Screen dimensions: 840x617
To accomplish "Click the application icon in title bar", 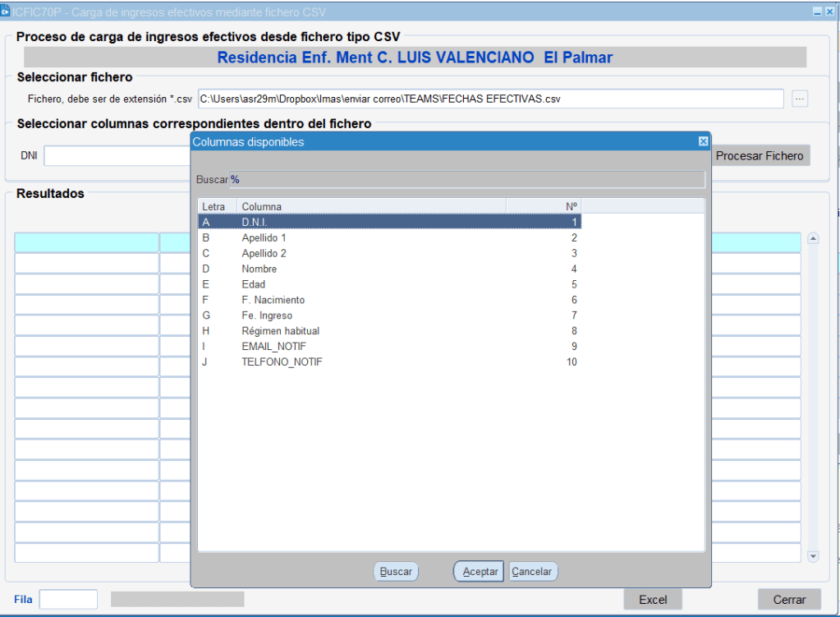I will (6, 12).
